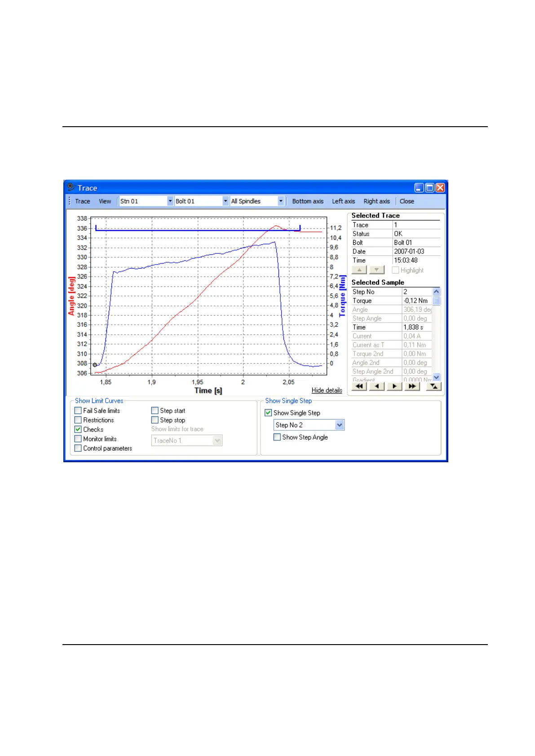Image resolution: width=535 pixels, height=756 pixels.
Task: Click sample list scrollbar down arrow
Action: tap(437, 377)
